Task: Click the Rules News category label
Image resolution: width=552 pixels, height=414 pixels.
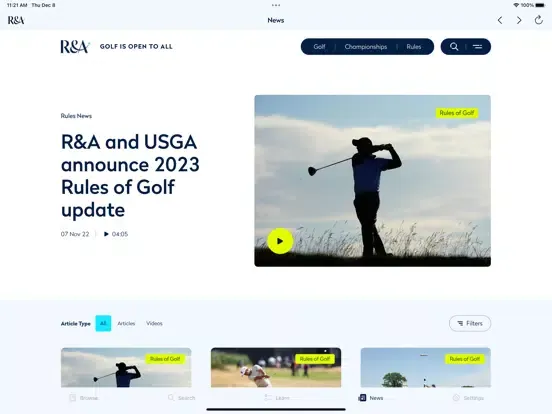Action: tap(76, 116)
